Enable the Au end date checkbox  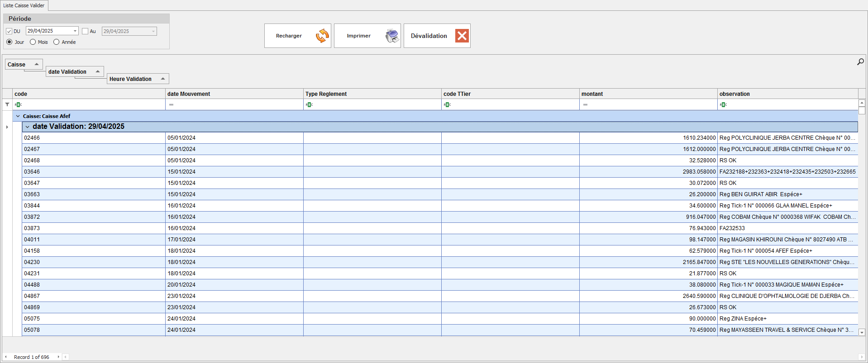coord(85,31)
